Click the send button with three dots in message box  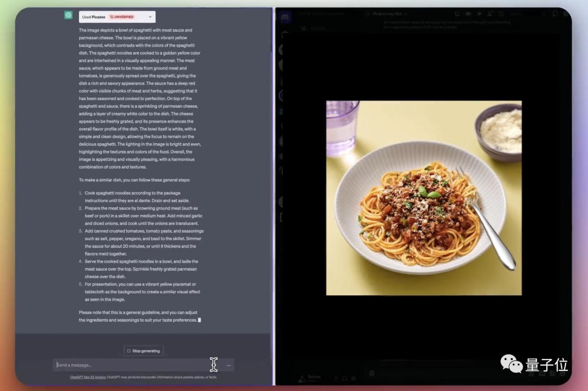click(x=229, y=365)
